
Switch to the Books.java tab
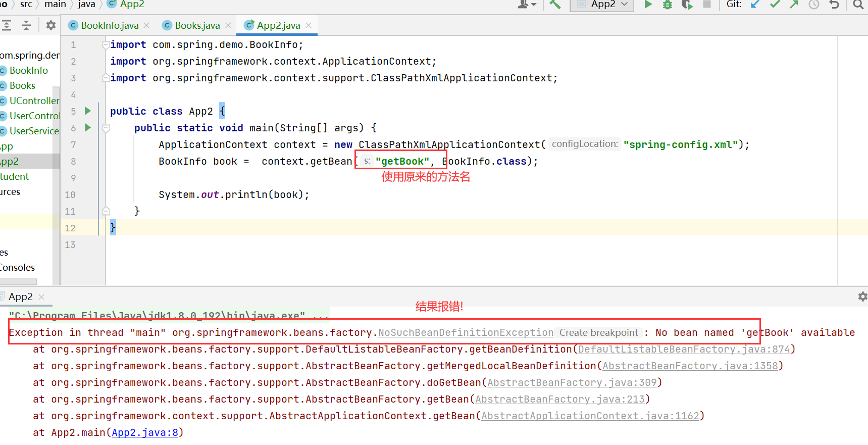197,25
